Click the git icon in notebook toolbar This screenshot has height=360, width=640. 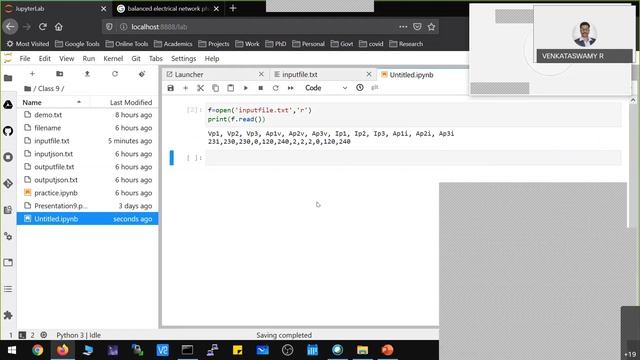[x=375, y=88]
